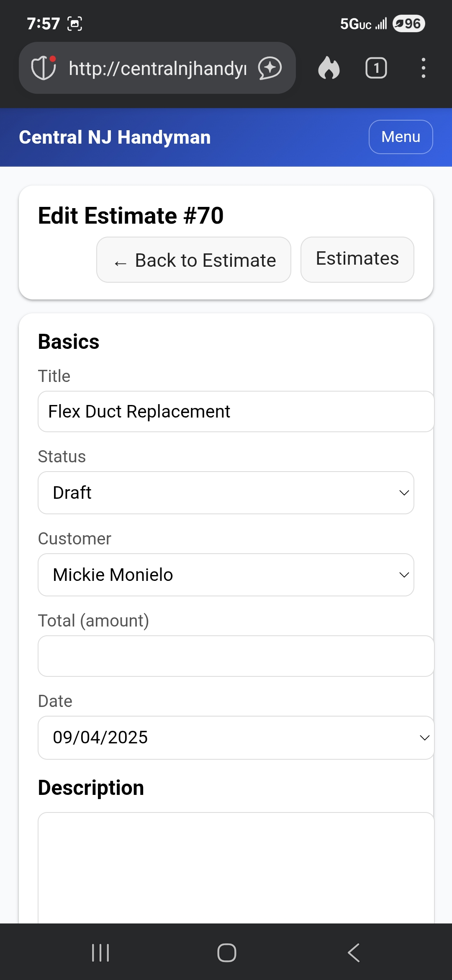Click Back to Estimate button
Screen dimensions: 452x980
194,260
